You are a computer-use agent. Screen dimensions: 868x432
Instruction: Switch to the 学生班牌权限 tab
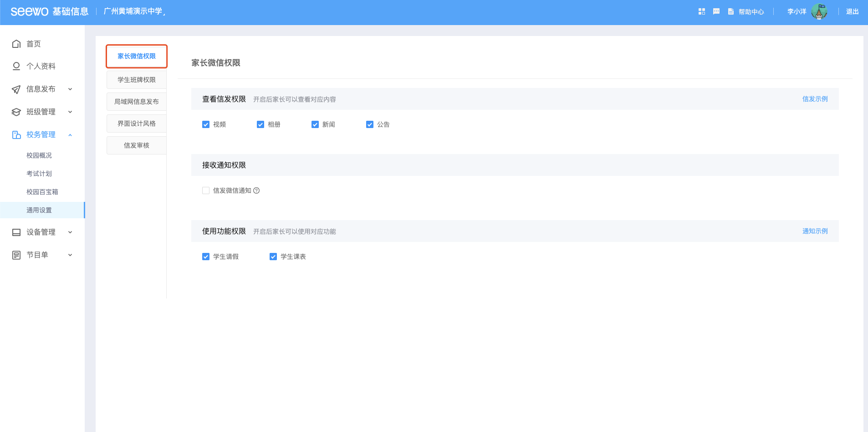pos(137,80)
